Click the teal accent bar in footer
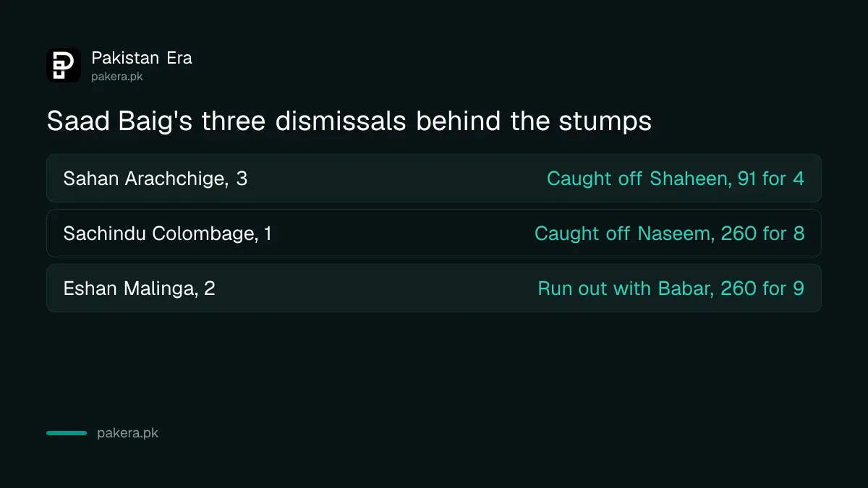 tap(67, 433)
